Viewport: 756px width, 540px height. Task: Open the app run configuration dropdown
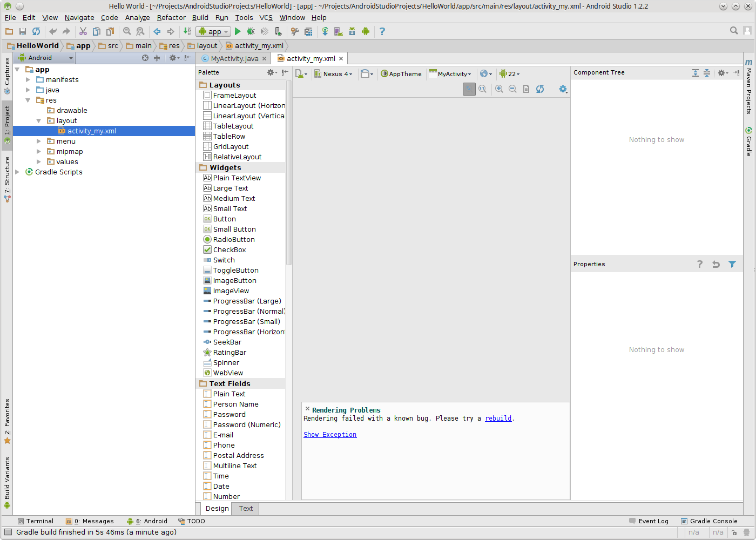click(213, 31)
